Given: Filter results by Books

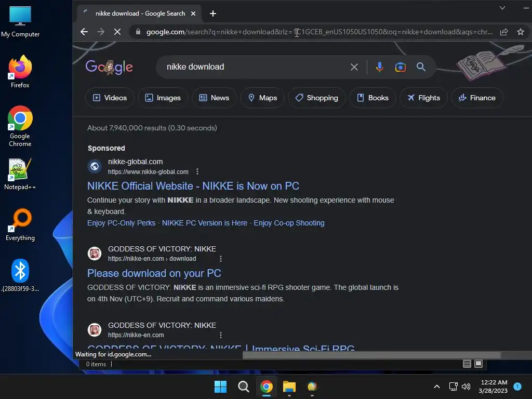Looking at the screenshot, I should click(x=373, y=98).
